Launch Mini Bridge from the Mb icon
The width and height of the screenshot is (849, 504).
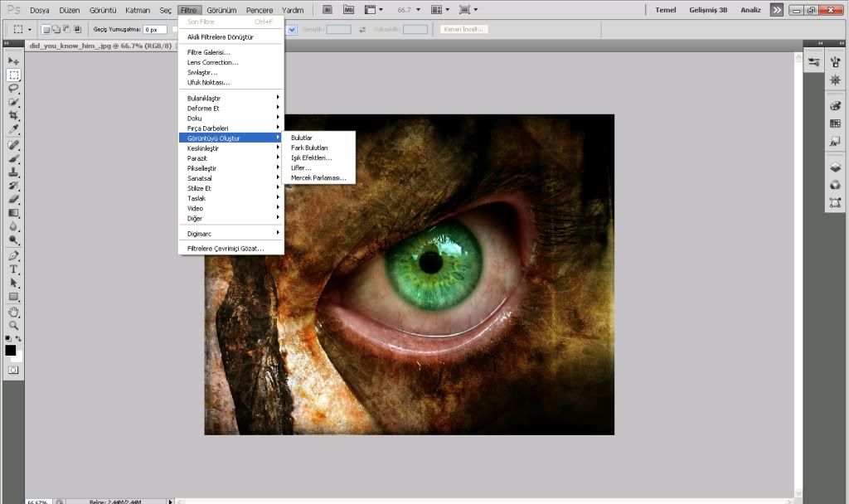(348, 10)
